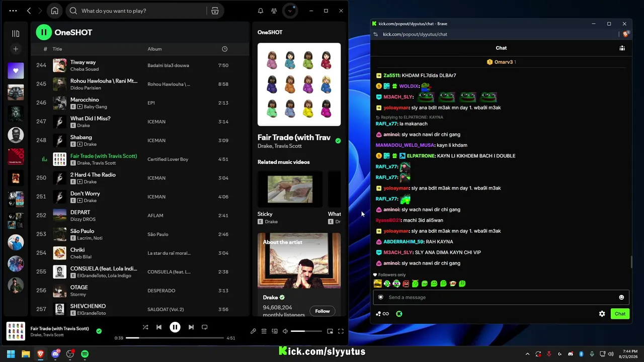Create a new playlist with plus icon
The height and width of the screenshot is (362, 644).
click(x=16, y=49)
